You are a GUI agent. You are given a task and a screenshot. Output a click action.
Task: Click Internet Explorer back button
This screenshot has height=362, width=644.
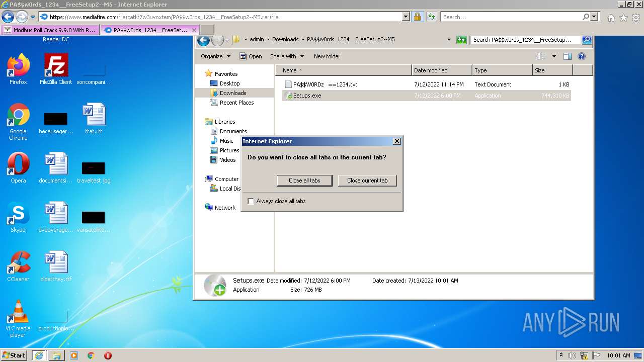tap(8, 17)
